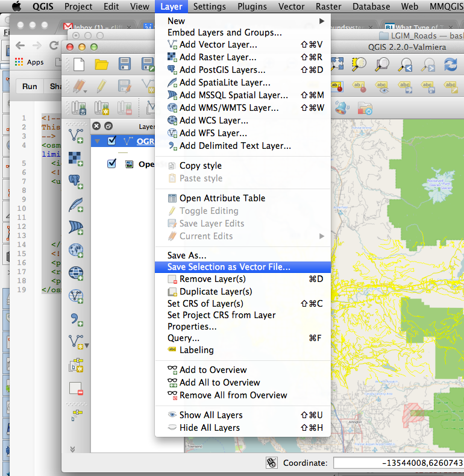Click Add WCS Layer globe side icon

click(76, 273)
